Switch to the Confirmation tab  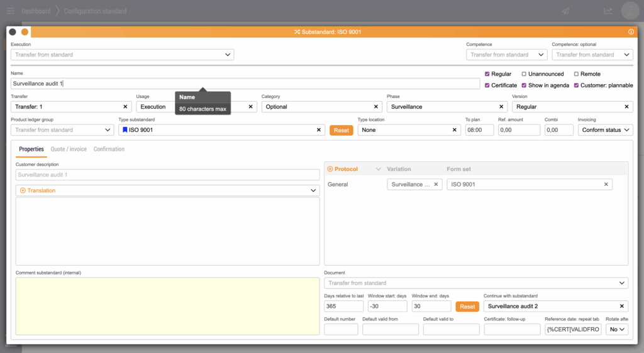point(109,149)
